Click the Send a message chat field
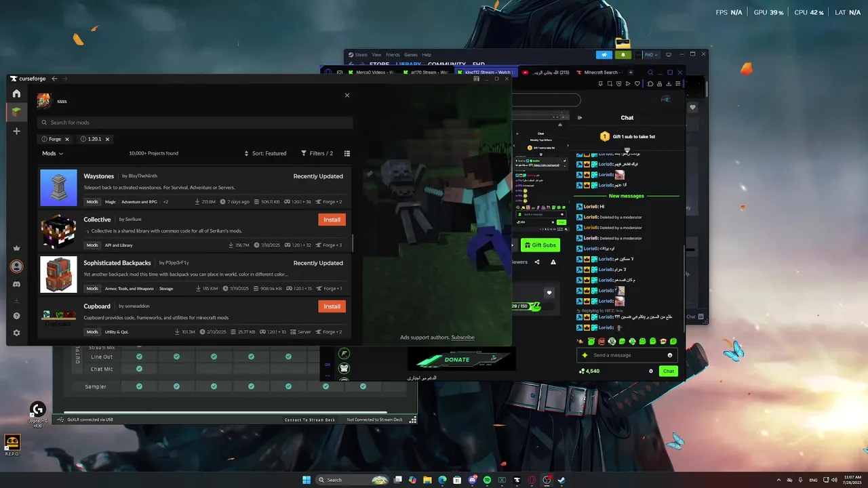The width and height of the screenshot is (868, 488). pos(626,355)
